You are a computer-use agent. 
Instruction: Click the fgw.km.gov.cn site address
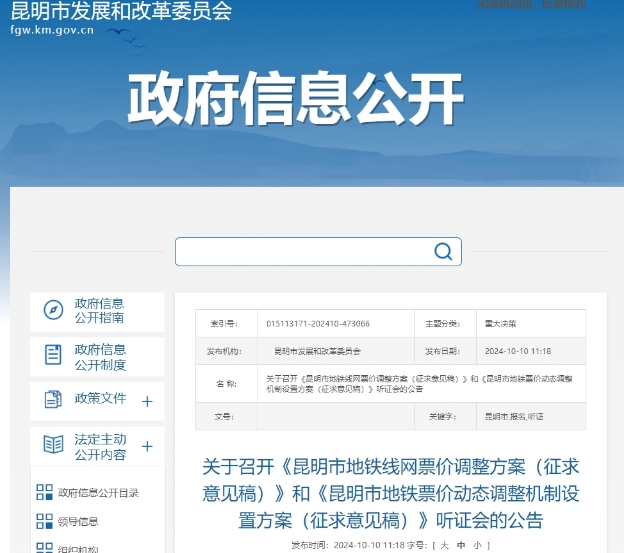(52, 30)
